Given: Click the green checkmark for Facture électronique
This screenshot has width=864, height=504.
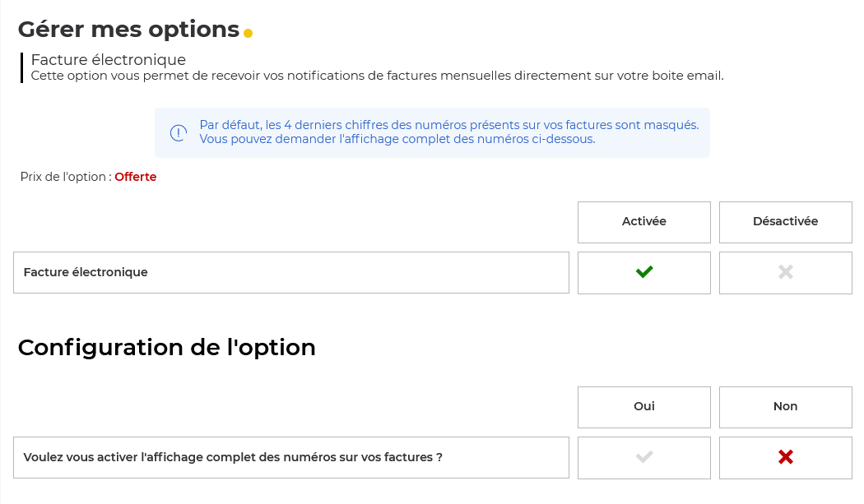Looking at the screenshot, I should coord(644,272).
